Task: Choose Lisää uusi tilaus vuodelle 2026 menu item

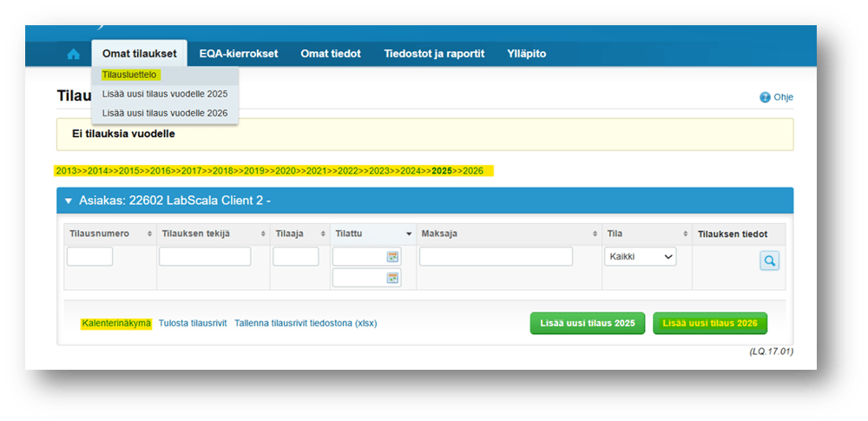Action: (165, 113)
